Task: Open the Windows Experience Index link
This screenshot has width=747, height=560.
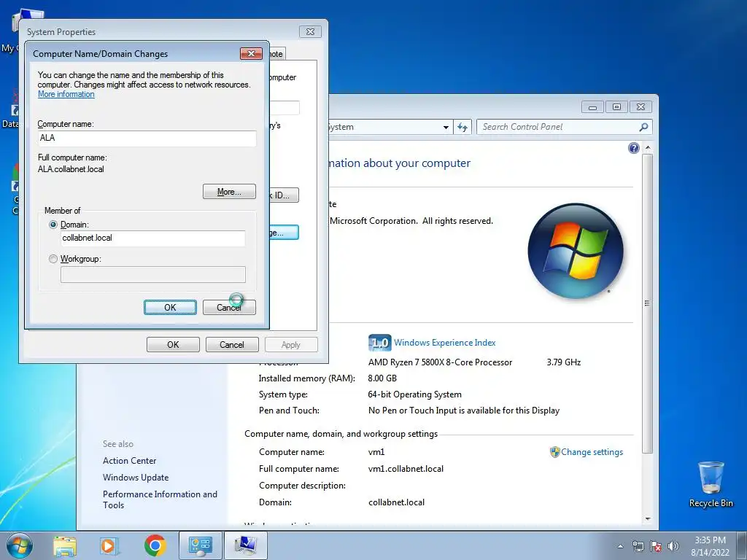Action: [x=444, y=343]
